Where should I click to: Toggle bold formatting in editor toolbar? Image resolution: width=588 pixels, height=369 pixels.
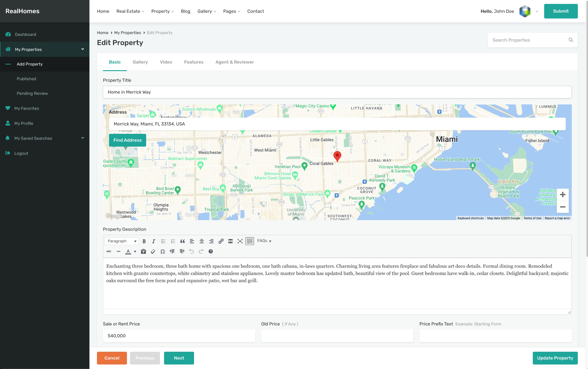click(x=144, y=241)
